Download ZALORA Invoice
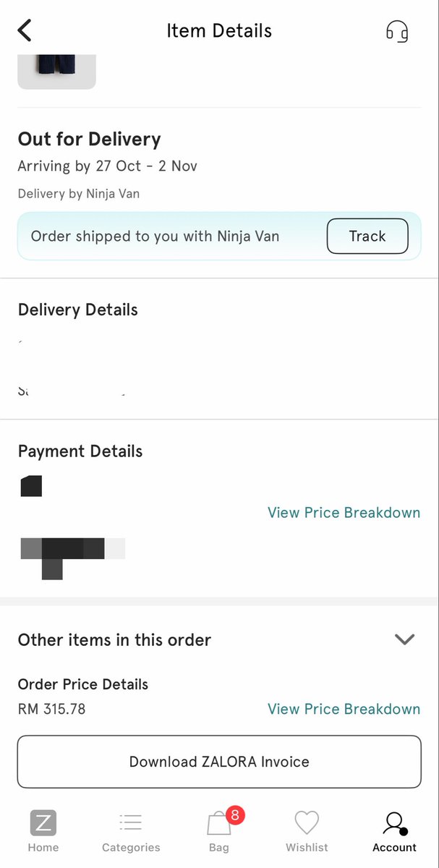 pos(219,762)
